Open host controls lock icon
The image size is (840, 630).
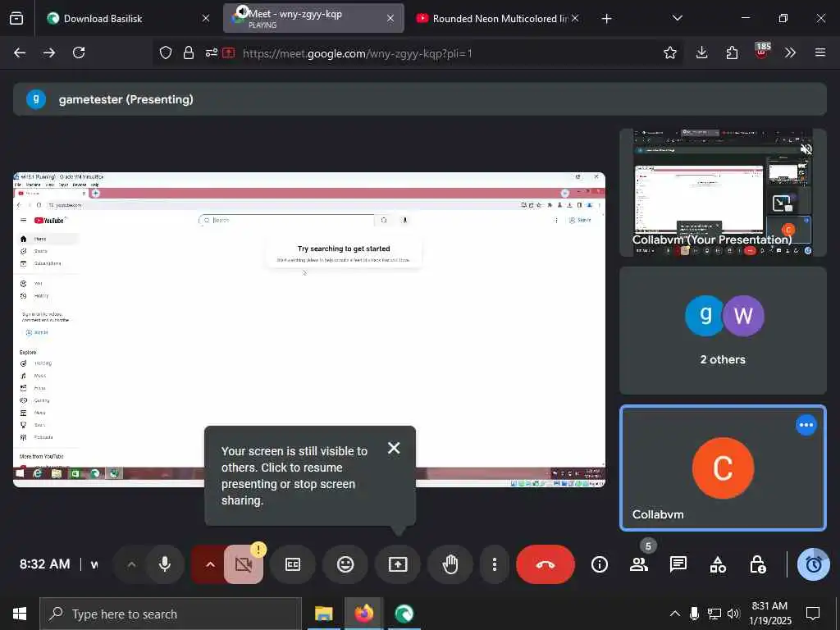point(757,564)
